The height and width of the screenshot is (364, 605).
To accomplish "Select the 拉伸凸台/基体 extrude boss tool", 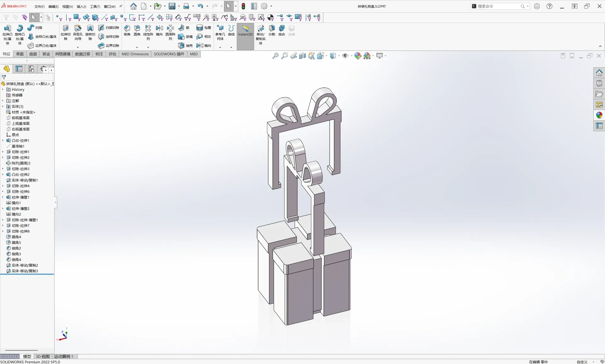I will click(8, 35).
